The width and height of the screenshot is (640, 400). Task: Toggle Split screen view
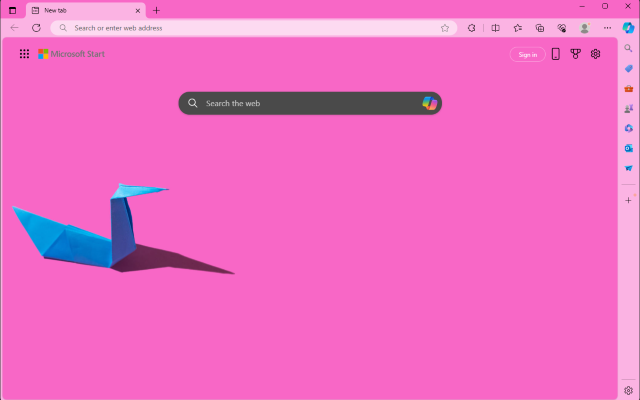[x=496, y=28]
